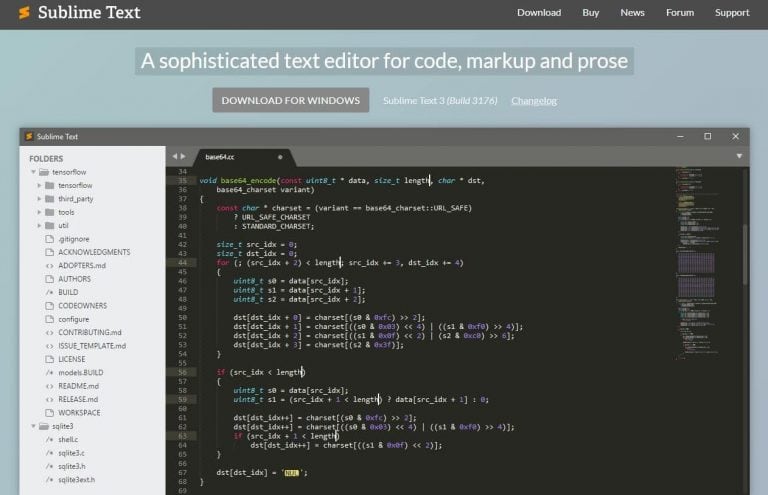The width and height of the screenshot is (768, 495).
Task: Collapse the top-level tensorflow folder
Action: [x=33, y=172]
